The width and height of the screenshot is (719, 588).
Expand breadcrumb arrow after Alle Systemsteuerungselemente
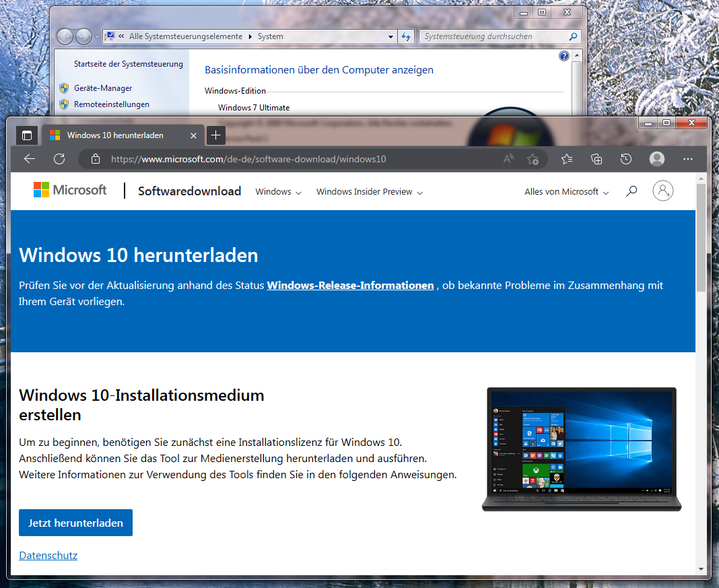(x=250, y=36)
